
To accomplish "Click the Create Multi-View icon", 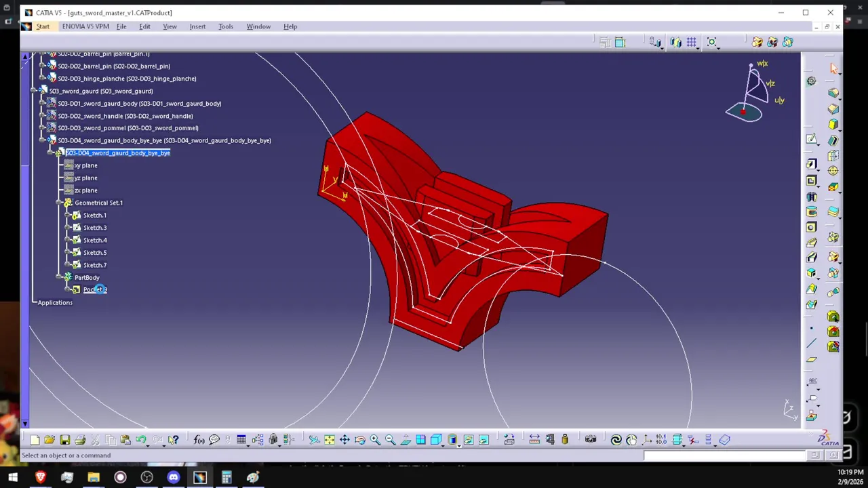I will (x=420, y=440).
